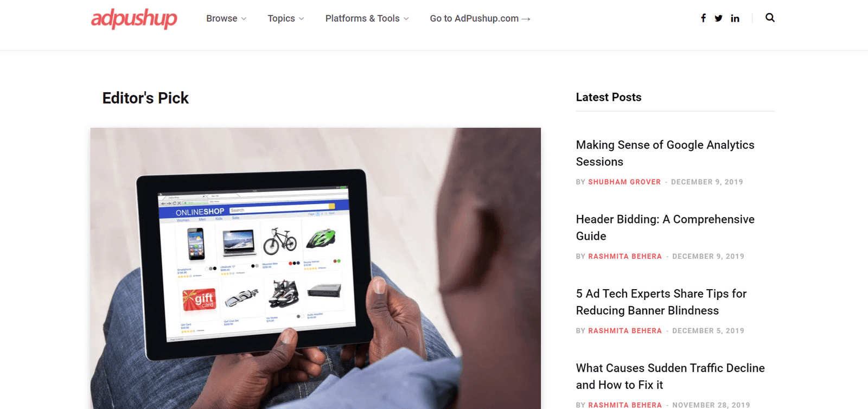Viewport: 868px width, 409px height.
Task: Open the Editor's Pick tablet image
Action: click(315, 268)
